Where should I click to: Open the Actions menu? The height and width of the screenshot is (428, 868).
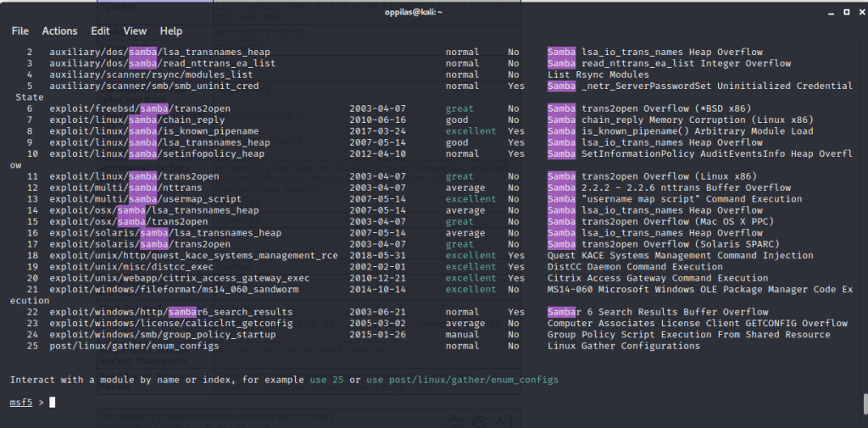click(59, 31)
